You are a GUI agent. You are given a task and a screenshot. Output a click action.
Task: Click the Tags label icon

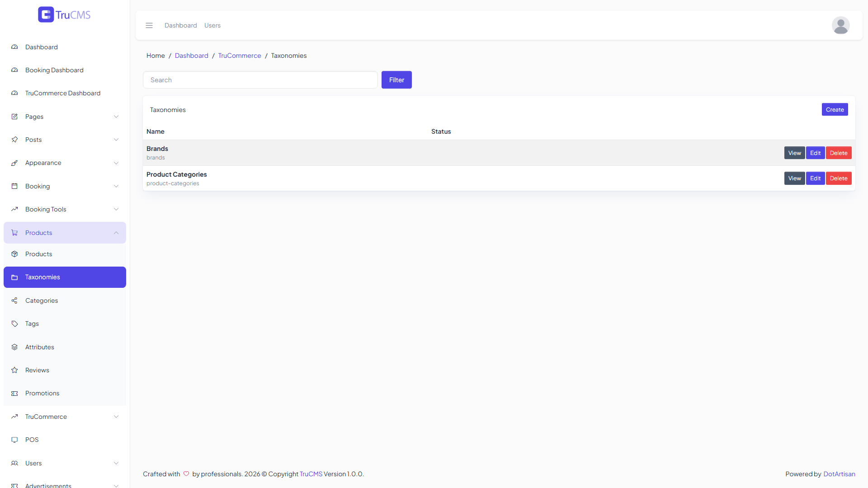tap(14, 324)
